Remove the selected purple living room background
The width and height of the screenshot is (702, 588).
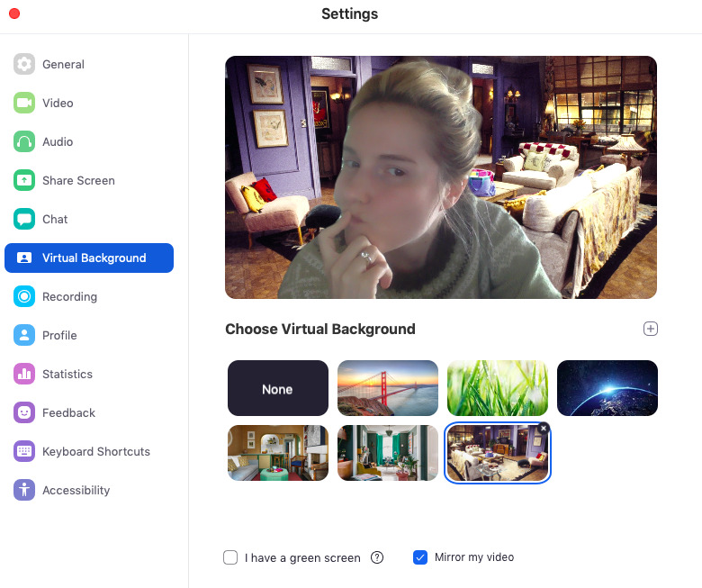pyautogui.click(x=543, y=429)
